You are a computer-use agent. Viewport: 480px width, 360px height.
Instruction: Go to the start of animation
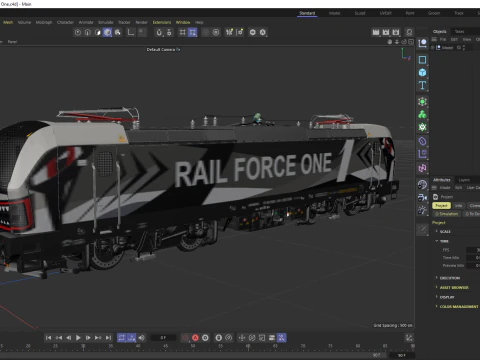[x=49, y=338]
